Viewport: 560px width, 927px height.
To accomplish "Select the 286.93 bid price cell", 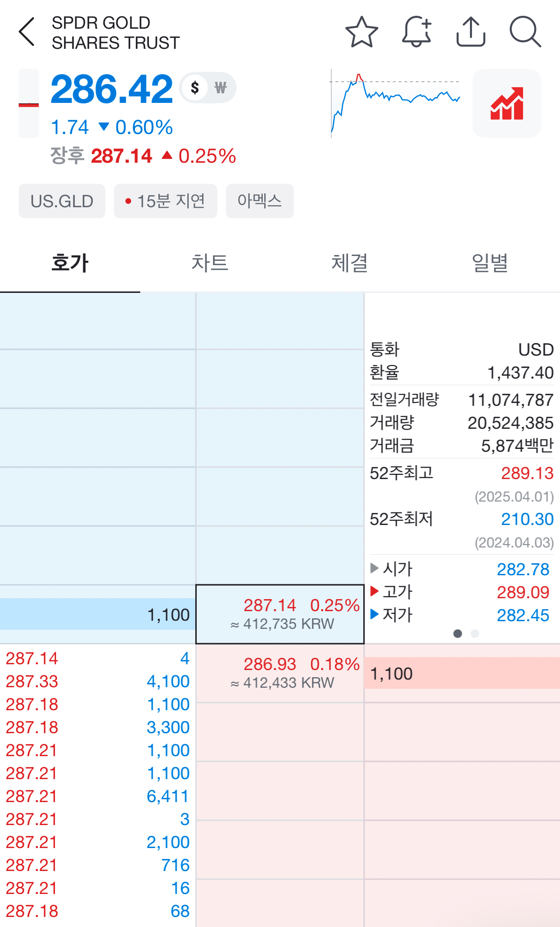I will coord(280,673).
